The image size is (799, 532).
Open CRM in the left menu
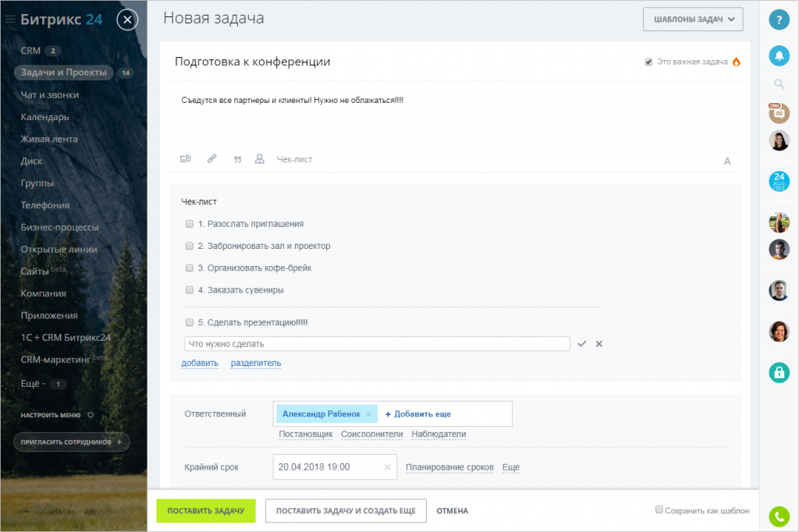30,51
